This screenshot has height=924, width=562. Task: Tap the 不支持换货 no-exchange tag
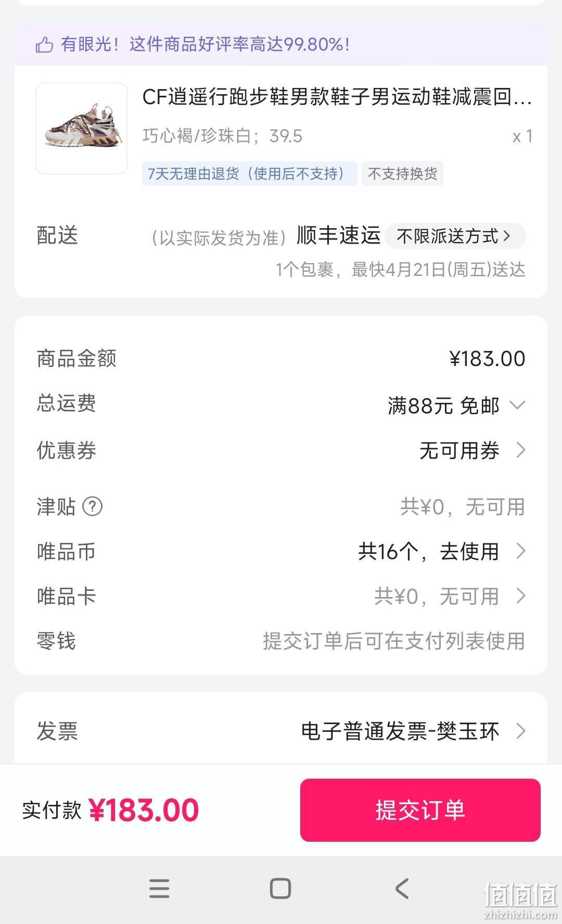pos(402,173)
